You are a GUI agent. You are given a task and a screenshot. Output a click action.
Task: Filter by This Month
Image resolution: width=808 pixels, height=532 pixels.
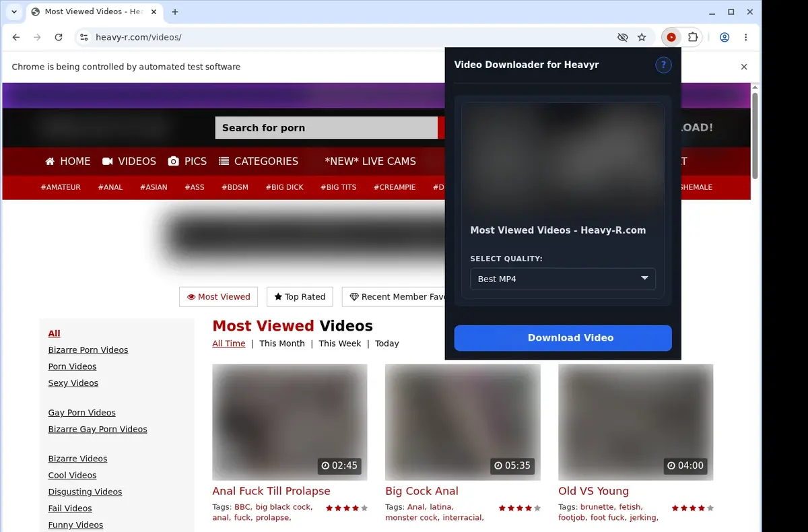282,343
